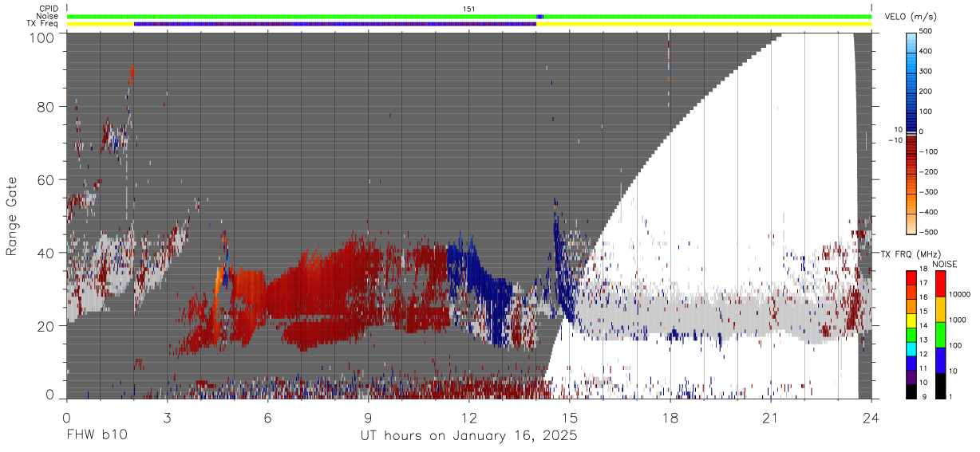Click the 9 tick on TX FRQ scale

925,395
